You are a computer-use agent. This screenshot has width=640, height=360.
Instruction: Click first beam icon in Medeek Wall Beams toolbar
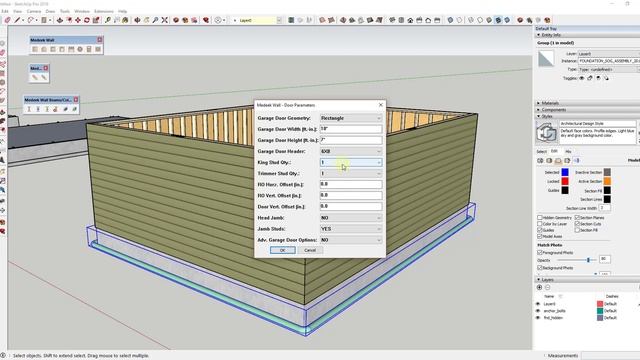tap(29, 109)
